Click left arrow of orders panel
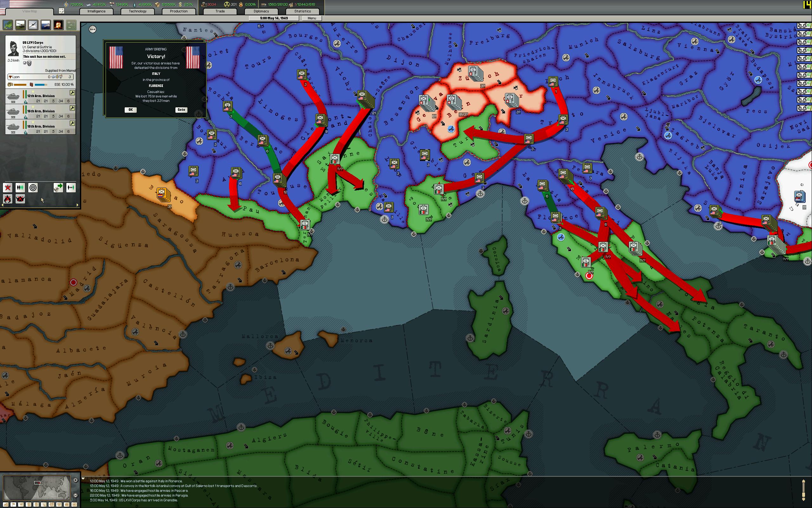This screenshot has height=508, width=812. pos(2,205)
